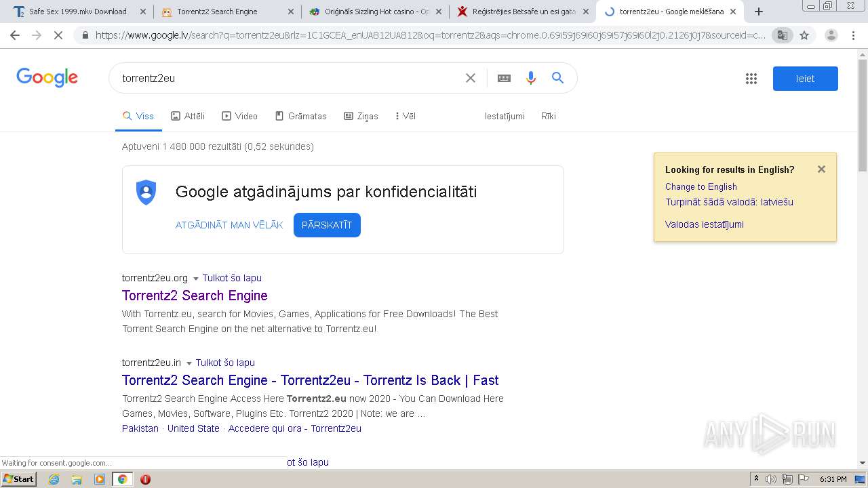The image size is (868, 488).
Task: Select the Ziņas news tab
Action: (x=361, y=116)
